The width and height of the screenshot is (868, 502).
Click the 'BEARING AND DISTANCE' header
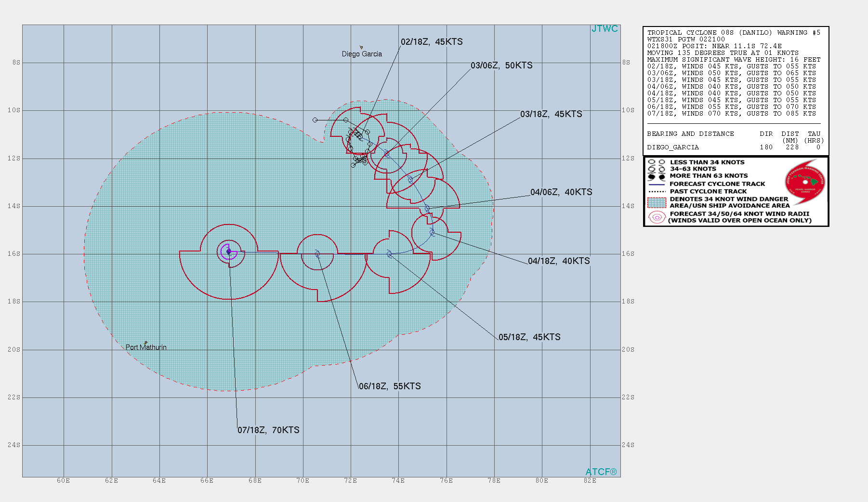690,134
